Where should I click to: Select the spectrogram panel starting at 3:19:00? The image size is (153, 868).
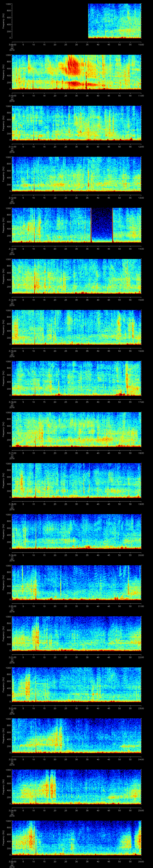point(77,531)
